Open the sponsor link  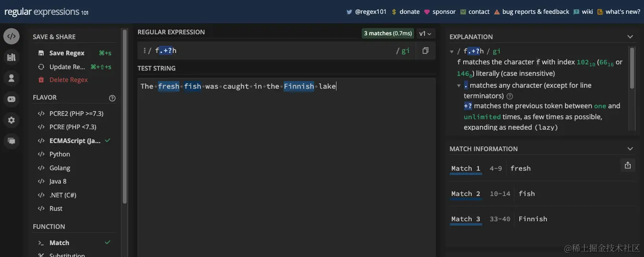pos(440,12)
